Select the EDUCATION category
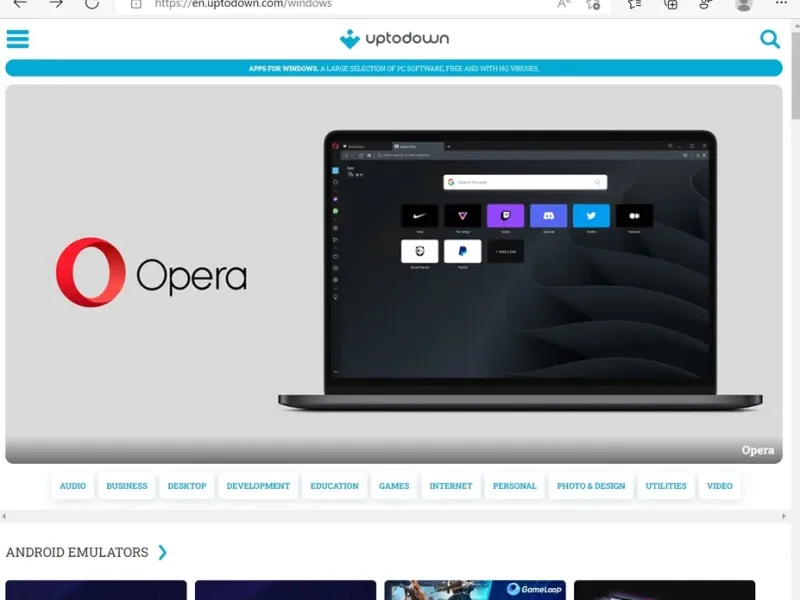The height and width of the screenshot is (600, 800). coord(334,486)
